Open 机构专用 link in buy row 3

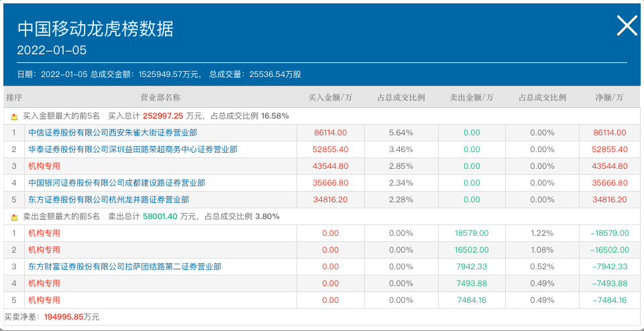point(44,166)
